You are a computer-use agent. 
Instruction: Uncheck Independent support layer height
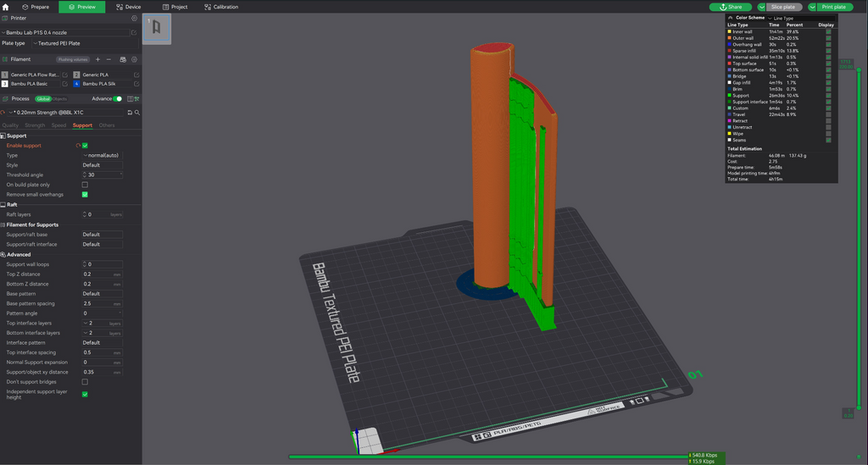(85, 394)
